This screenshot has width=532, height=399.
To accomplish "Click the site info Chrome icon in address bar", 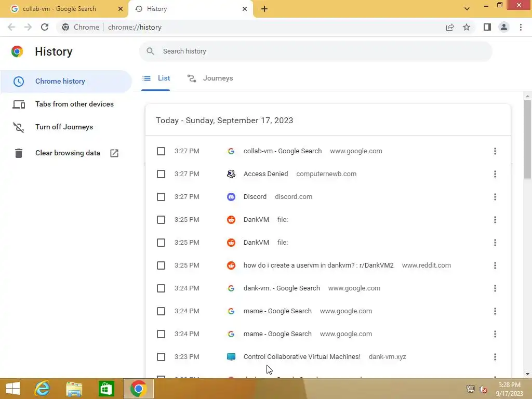I will coord(65,27).
